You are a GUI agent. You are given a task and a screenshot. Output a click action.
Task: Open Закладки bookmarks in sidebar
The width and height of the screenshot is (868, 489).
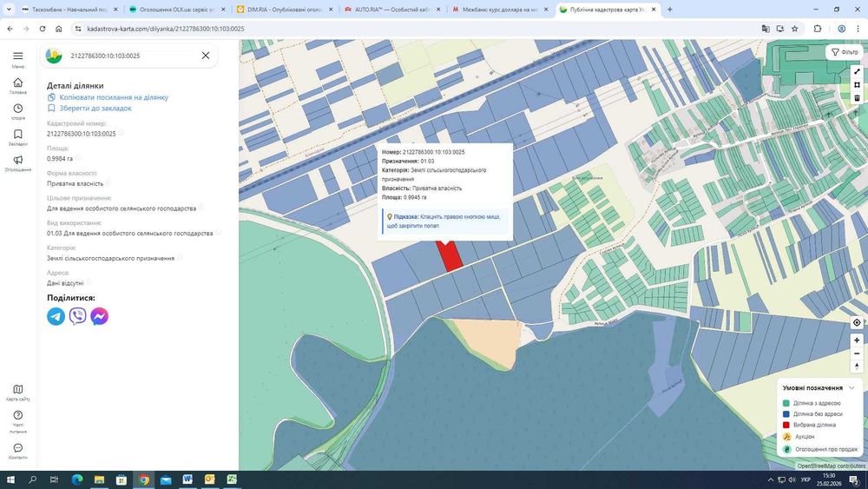pos(17,134)
